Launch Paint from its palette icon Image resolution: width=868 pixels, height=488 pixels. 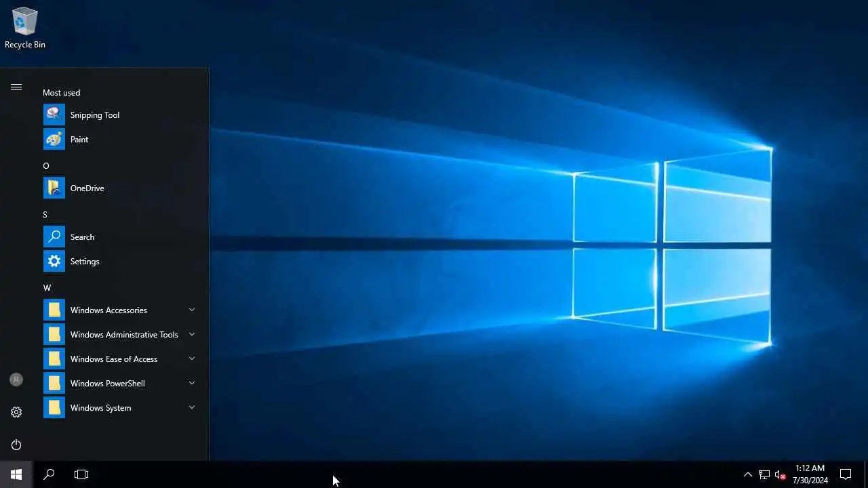(54, 139)
